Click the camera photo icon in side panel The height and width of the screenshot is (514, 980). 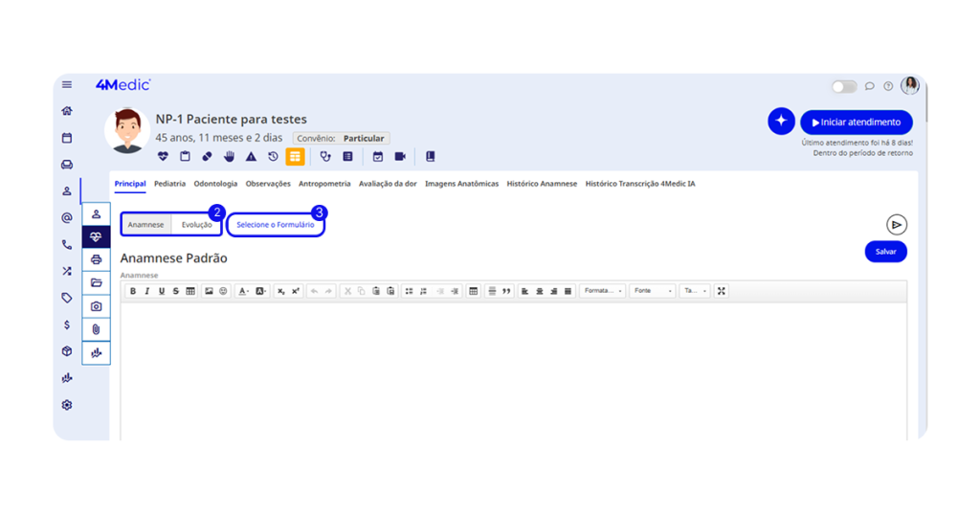(96, 306)
